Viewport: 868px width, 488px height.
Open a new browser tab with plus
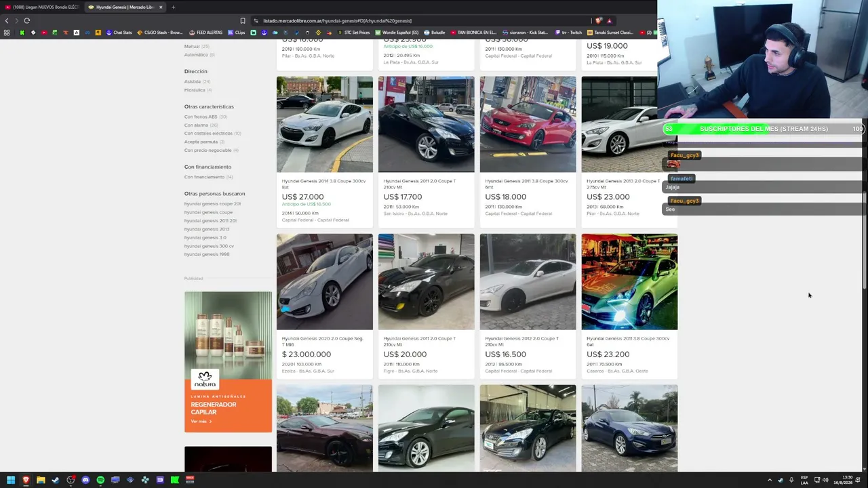(x=173, y=7)
